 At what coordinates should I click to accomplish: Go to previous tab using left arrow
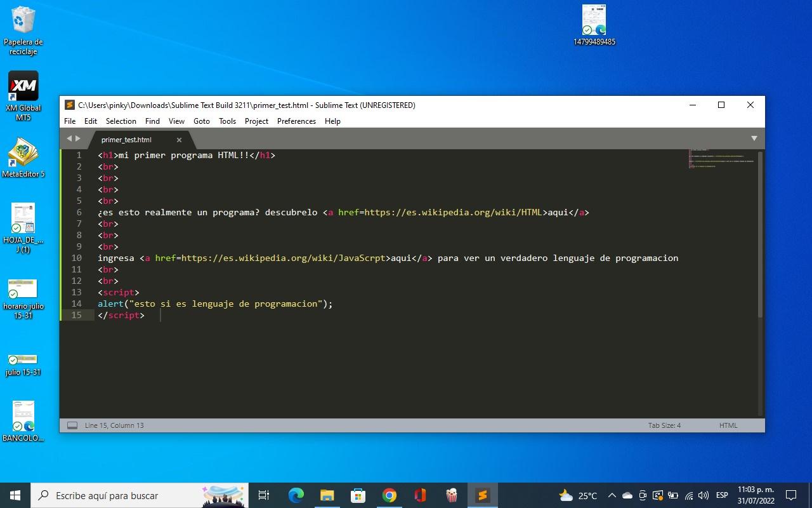tap(69, 138)
